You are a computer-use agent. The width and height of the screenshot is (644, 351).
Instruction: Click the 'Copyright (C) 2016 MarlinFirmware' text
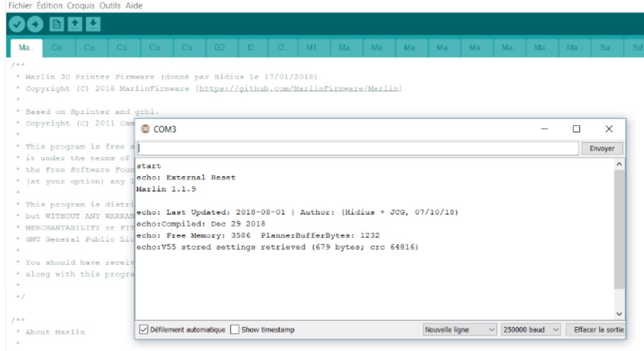pyautogui.click(x=107, y=88)
